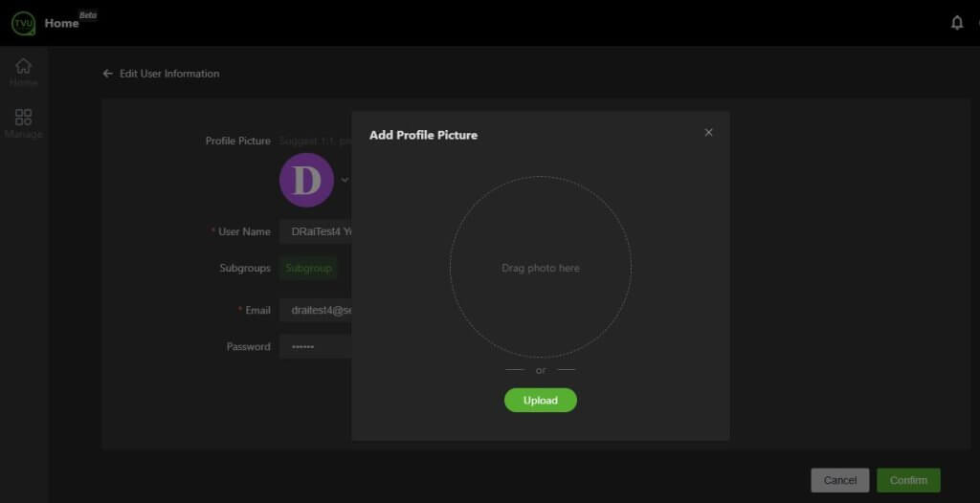Click the Email input field

(316, 310)
